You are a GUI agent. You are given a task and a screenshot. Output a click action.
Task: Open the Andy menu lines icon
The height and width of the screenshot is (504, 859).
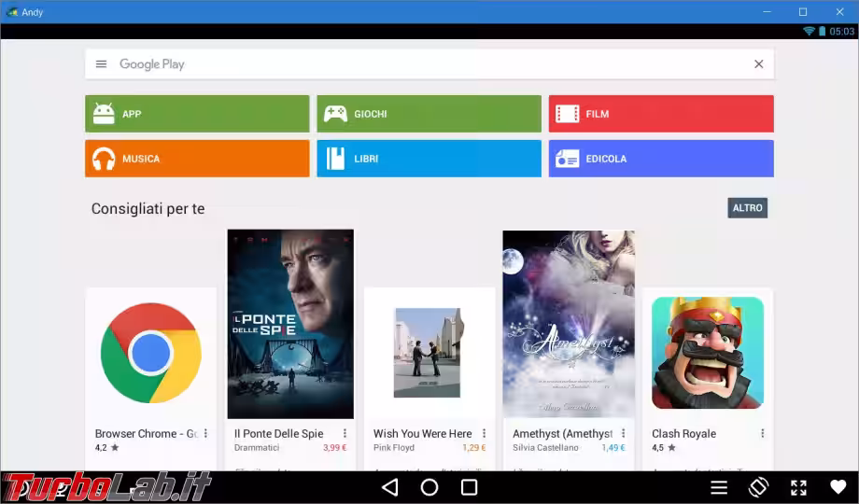(719, 487)
